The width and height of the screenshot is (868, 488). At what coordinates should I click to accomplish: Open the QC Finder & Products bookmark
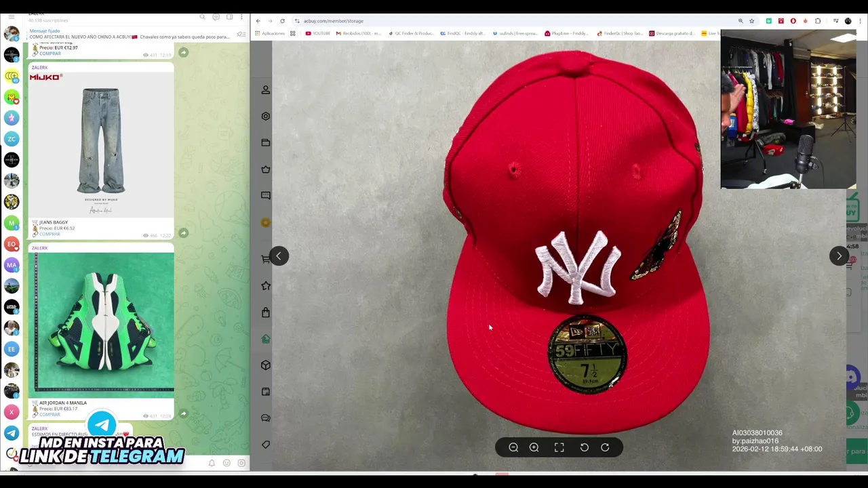click(x=411, y=33)
